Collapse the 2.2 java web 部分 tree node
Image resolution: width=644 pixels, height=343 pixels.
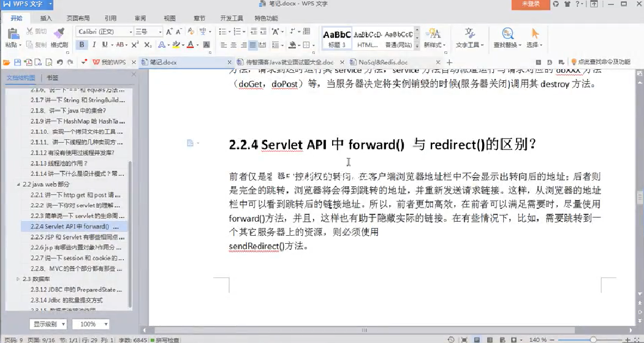tap(18, 184)
